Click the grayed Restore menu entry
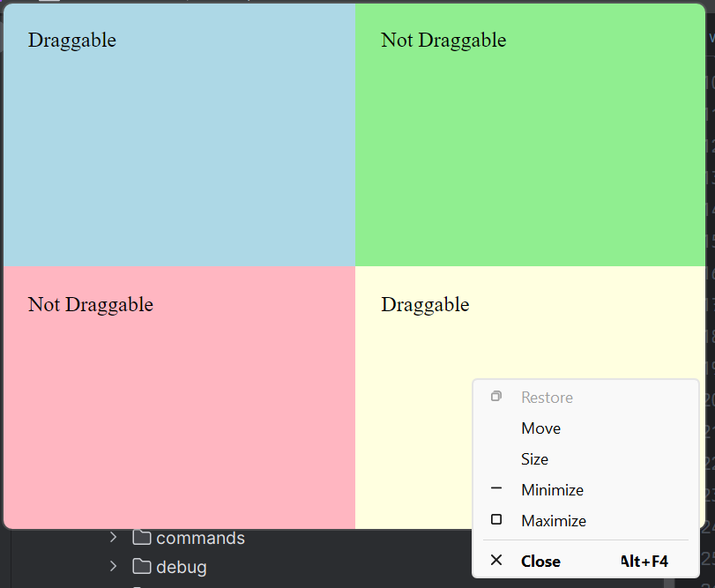The width and height of the screenshot is (715, 588). [547, 397]
